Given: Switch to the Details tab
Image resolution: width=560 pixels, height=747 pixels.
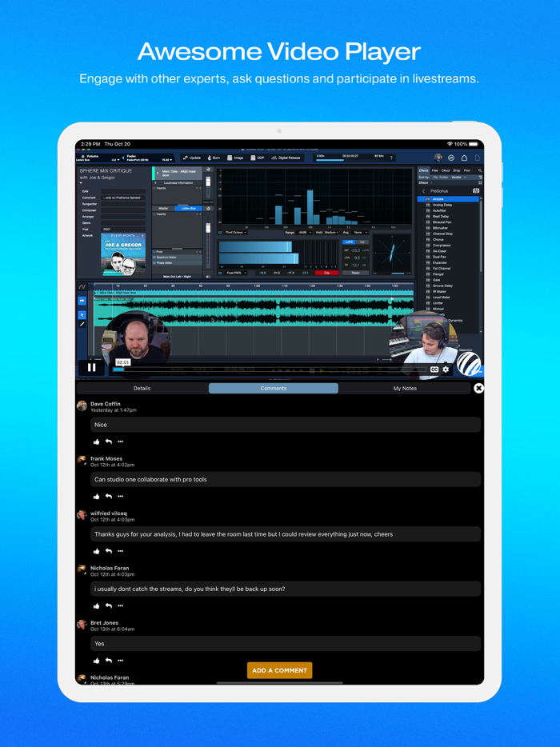Looking at the screenshot, I should (142, 388).
